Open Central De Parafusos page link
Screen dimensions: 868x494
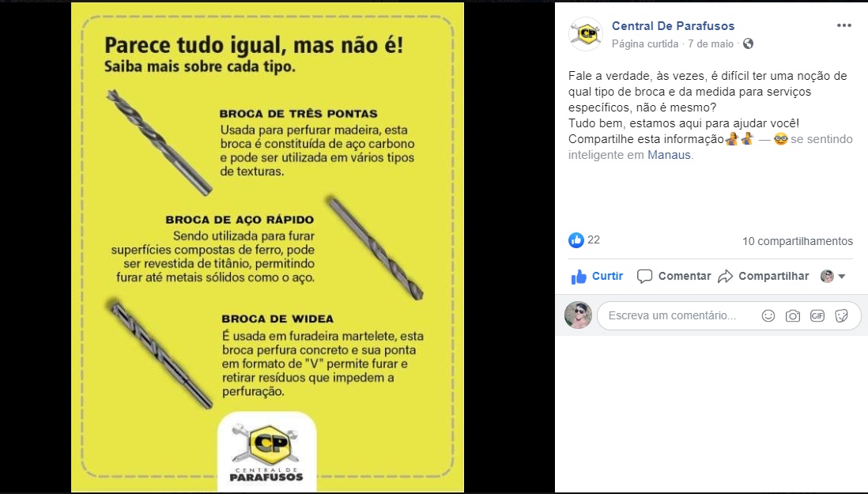(x=673, y=26)
